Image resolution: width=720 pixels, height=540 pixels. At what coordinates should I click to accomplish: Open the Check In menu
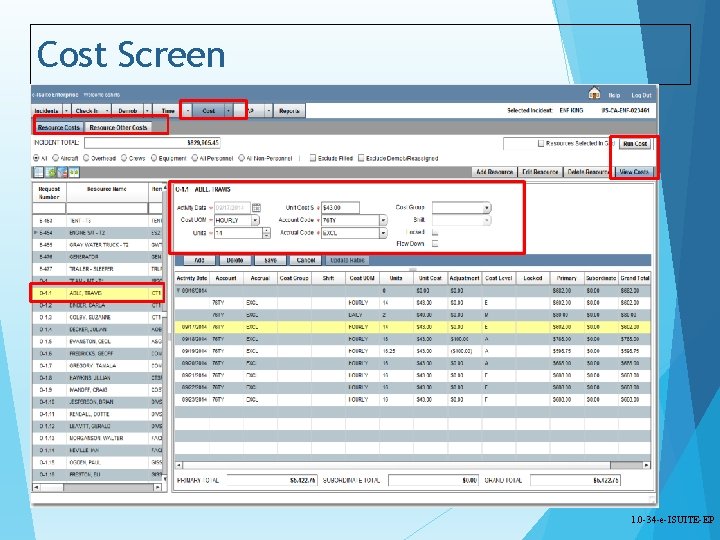[87, 111]
